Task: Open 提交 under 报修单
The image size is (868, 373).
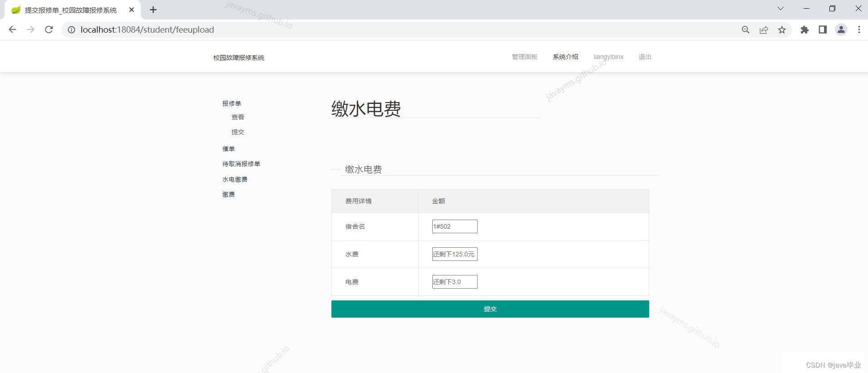Action: [238, 132]
